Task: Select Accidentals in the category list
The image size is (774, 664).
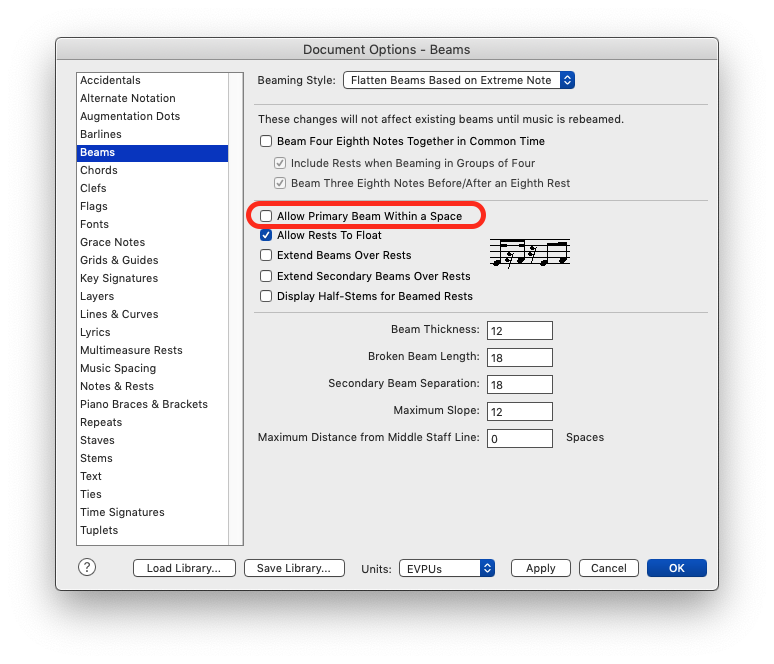Action: coord(111,80)
